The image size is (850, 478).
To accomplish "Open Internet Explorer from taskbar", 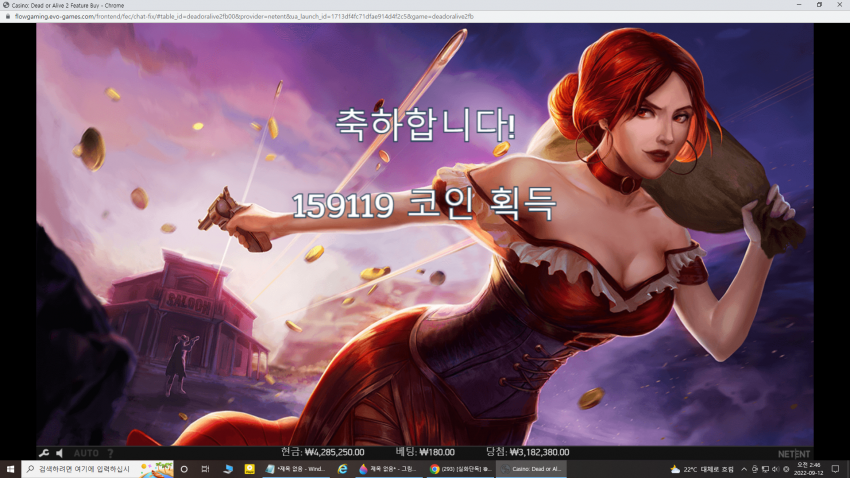I will [x=342, y=469].
